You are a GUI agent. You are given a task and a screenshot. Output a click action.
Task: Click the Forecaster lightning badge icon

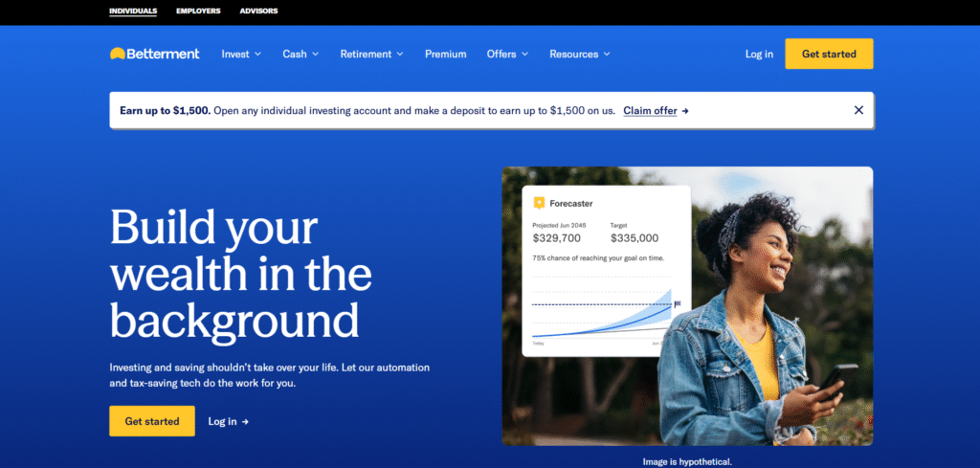[539, 203]
